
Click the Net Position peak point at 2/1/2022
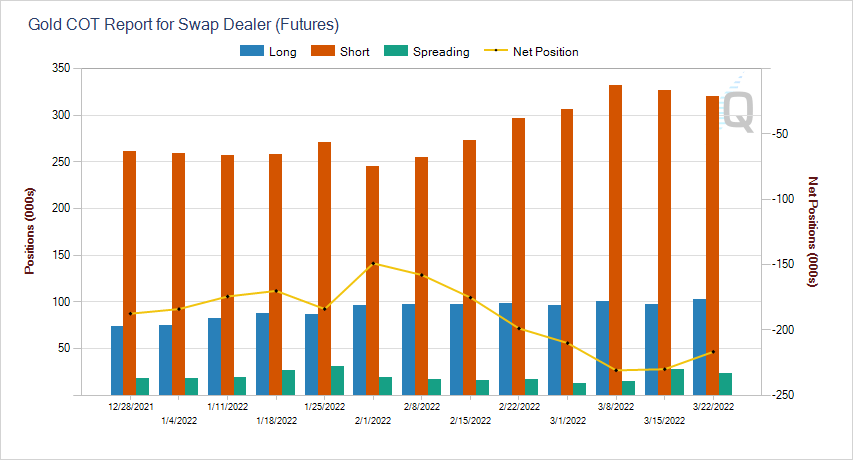pyautogui.click(x=373, y=264)
